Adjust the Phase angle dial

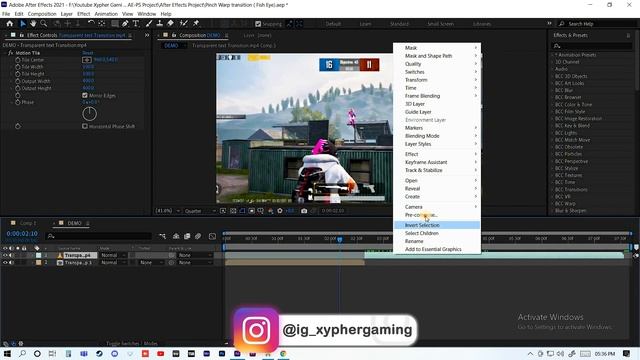pyautogui.click(x=89, y=114)
